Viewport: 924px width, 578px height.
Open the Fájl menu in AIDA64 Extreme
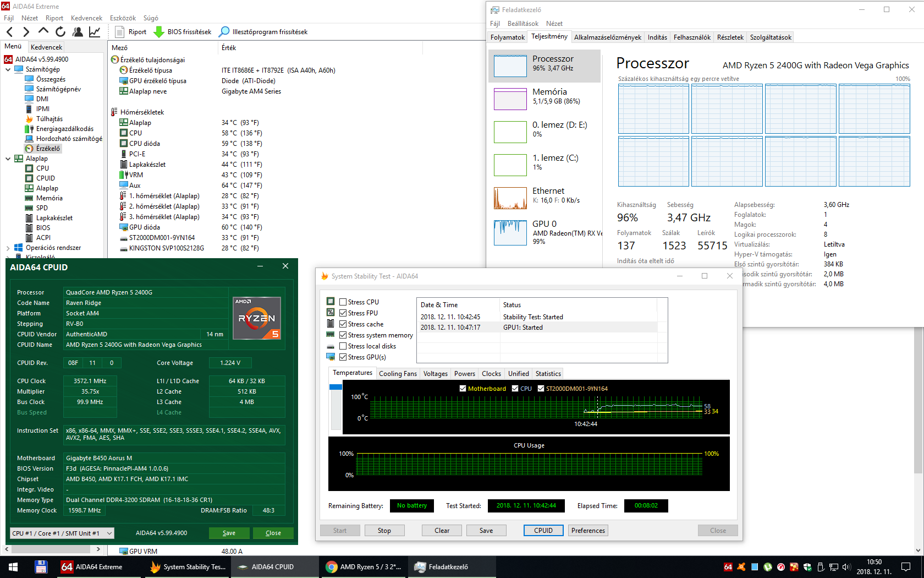pyautogui.click(x=9, y=18)
